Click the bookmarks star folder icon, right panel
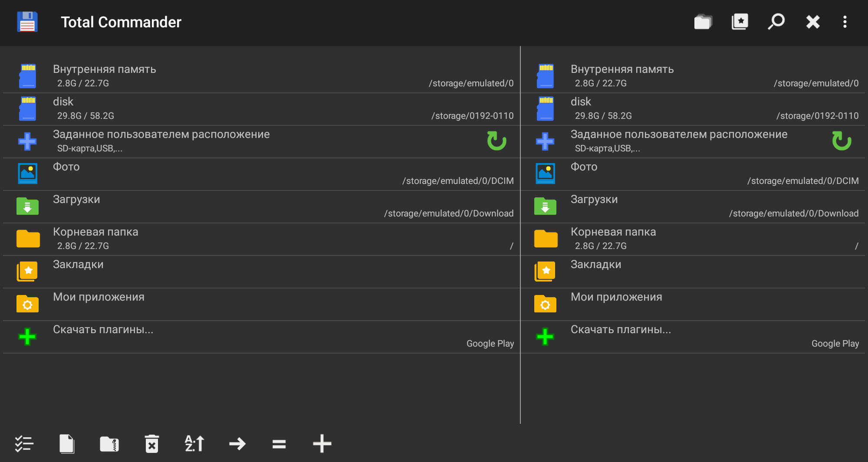 click(x=545, y=271)
